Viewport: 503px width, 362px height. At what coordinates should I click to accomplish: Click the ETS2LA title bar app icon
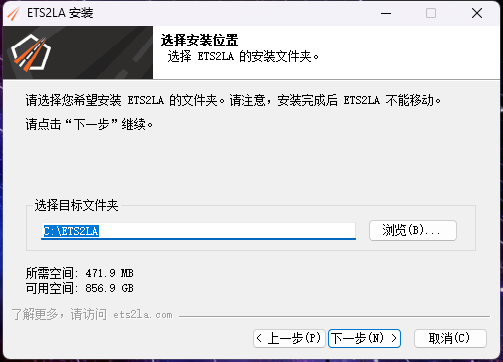tap(14, 13)
